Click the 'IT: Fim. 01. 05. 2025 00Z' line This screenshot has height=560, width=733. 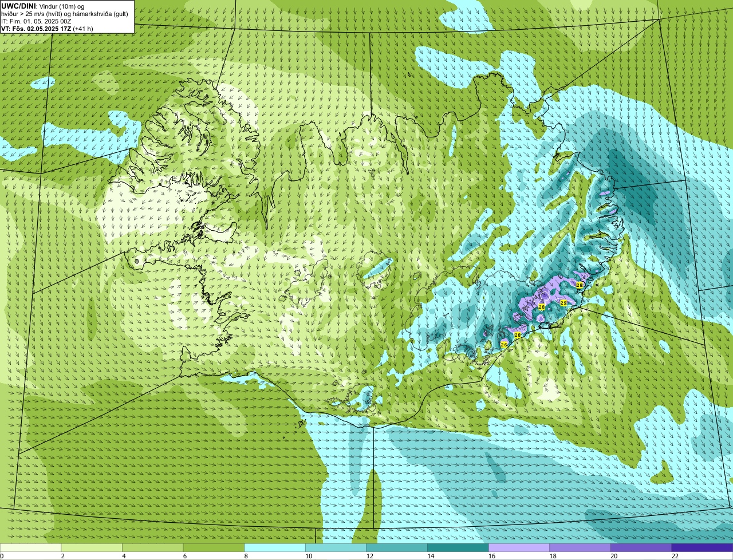click(x=36, y=21)
